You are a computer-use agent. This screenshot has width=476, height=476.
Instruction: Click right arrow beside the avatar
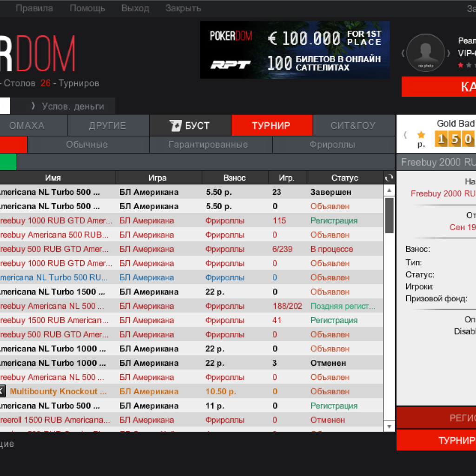point(448,53)
